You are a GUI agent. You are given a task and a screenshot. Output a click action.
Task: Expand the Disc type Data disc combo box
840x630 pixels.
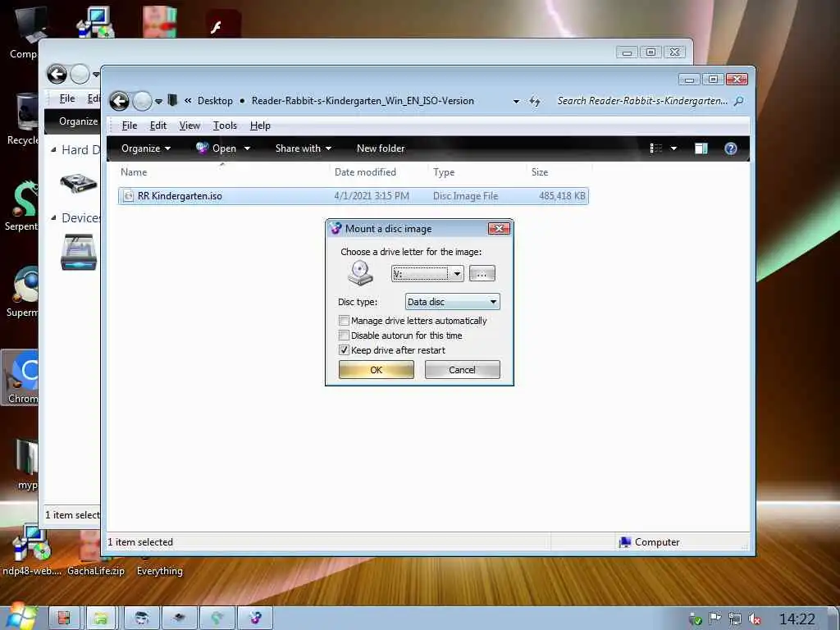[452, 302]
